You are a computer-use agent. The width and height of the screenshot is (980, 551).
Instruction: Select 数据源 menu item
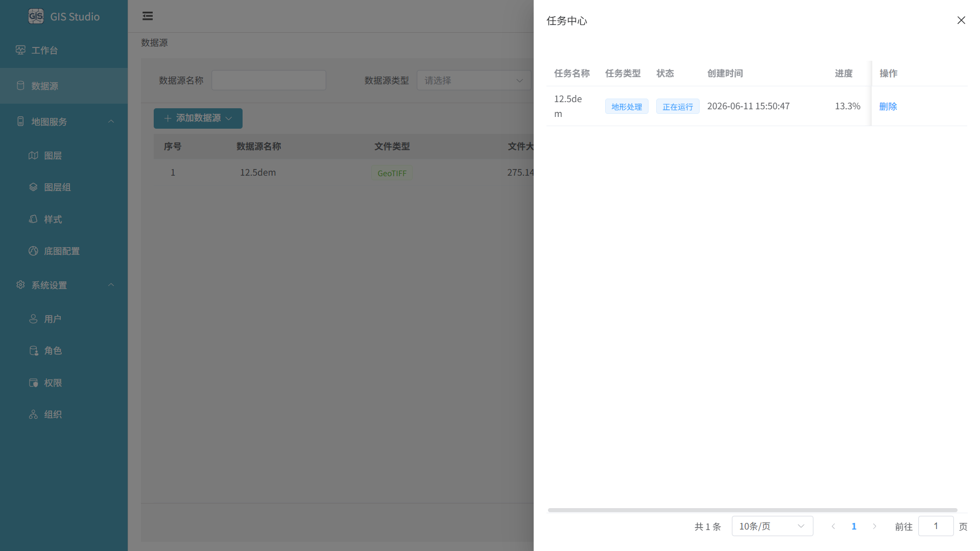64,86
